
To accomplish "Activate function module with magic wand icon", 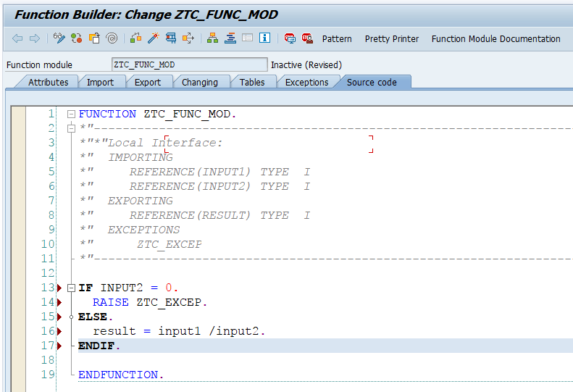I will click(153, 38).
